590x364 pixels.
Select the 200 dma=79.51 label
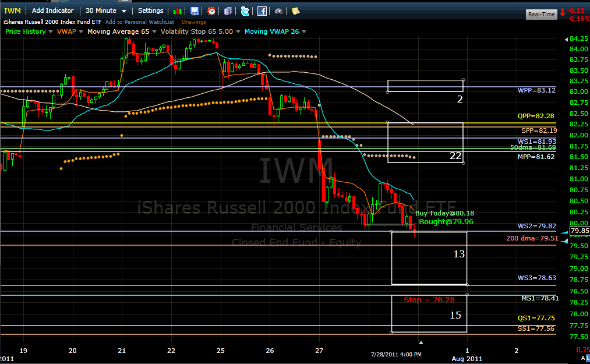coord(532,238)
